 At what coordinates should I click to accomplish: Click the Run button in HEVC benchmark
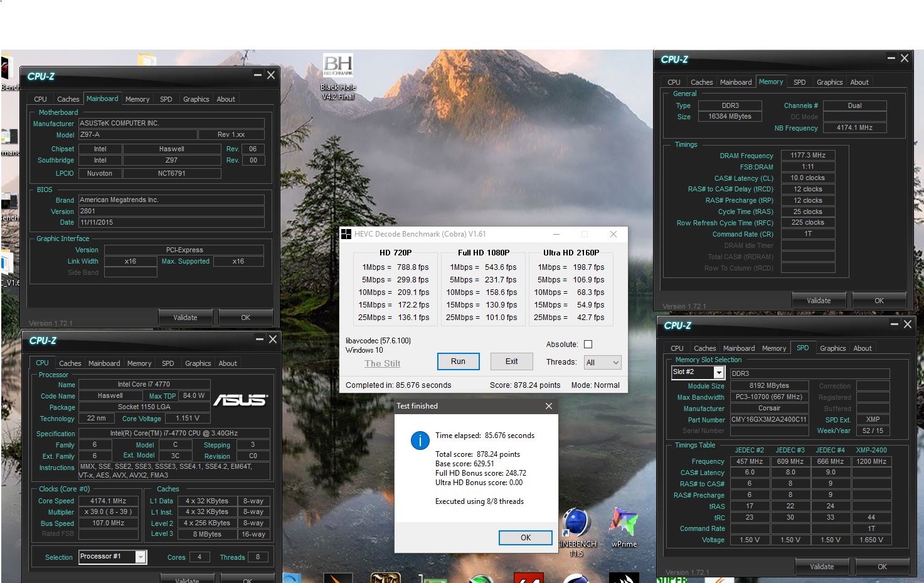[458, 361]
